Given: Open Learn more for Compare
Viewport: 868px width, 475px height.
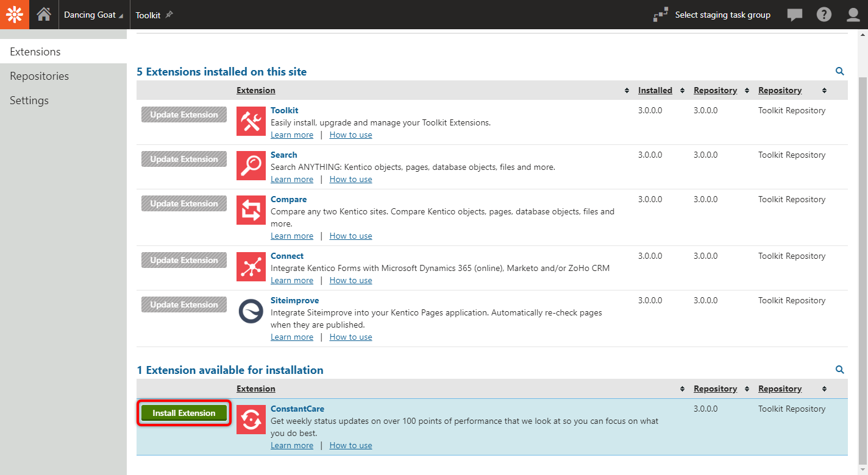Looking at the screenshot, I should tap(292, 236).
